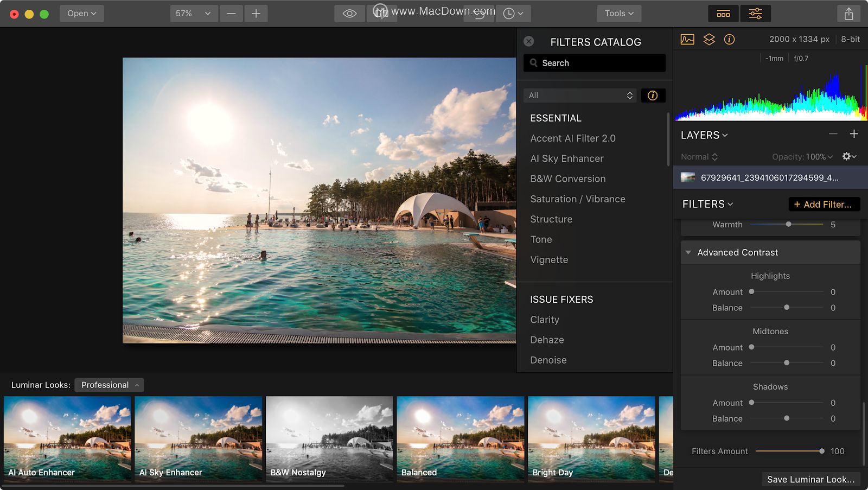Click the eye preview icon in toolbar
Image resolution: width=868 pixels, height=490 pixels.
click(x=349, y=14)
